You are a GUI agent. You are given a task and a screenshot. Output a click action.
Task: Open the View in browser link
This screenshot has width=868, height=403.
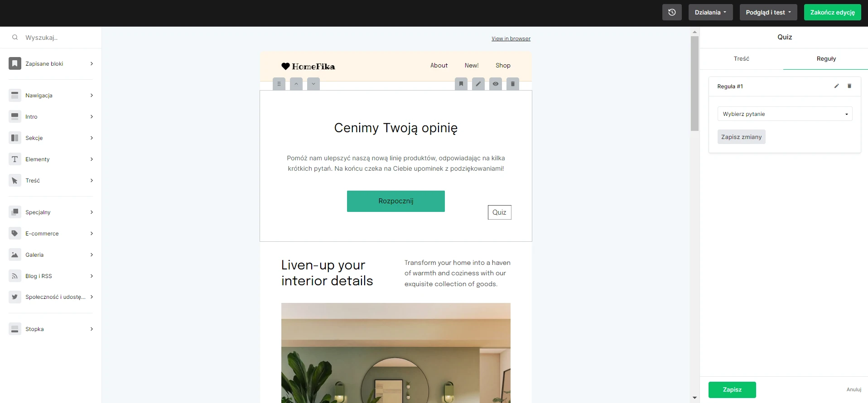click(511, 38)
